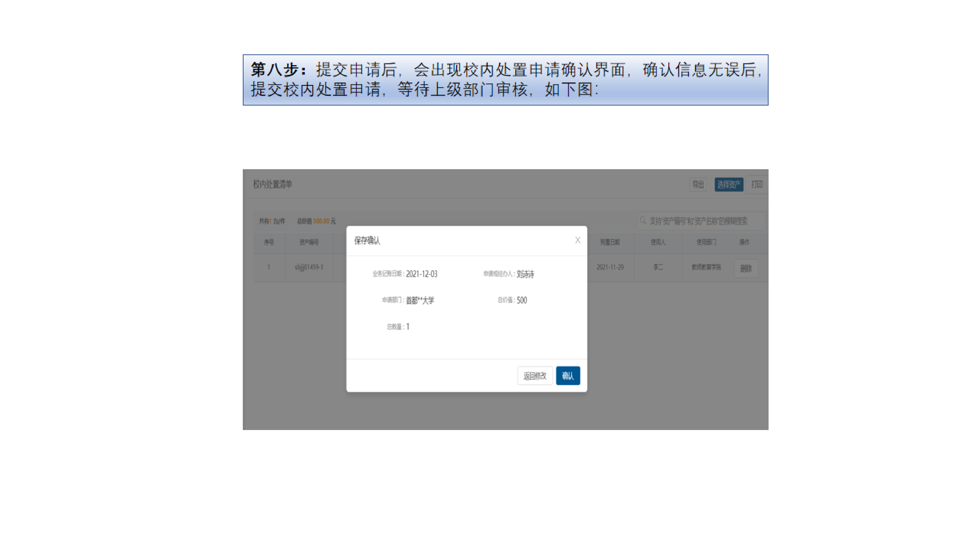
Task: Click the 校内处置清单 panel title
Action: 272,184
